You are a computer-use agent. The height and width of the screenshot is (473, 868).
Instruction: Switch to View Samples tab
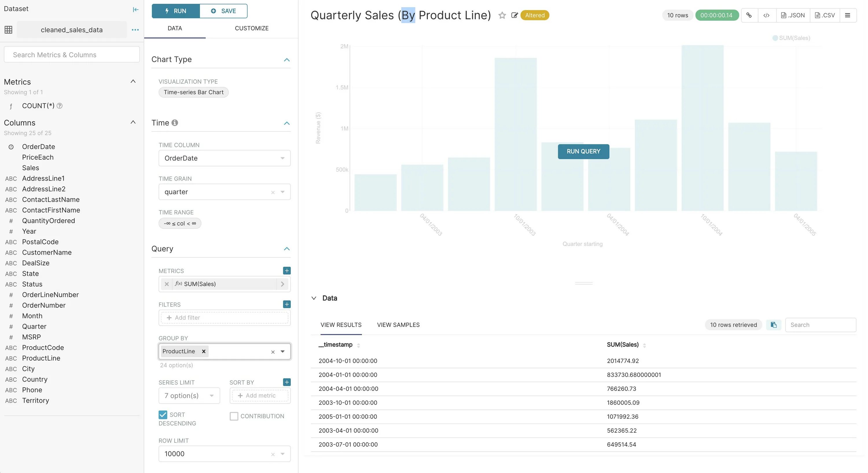point(398,325)
